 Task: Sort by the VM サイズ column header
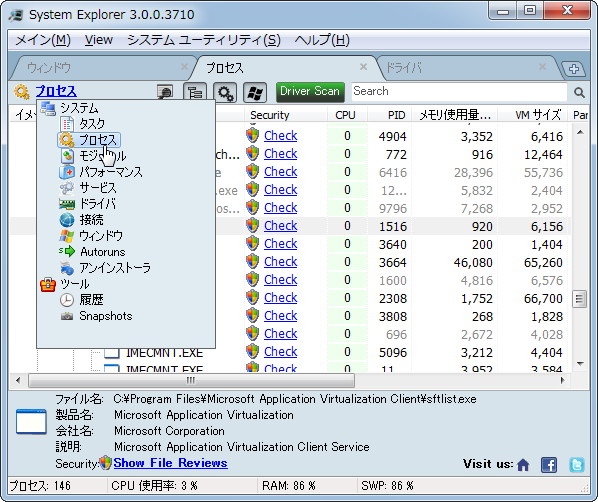coord(532,115)
